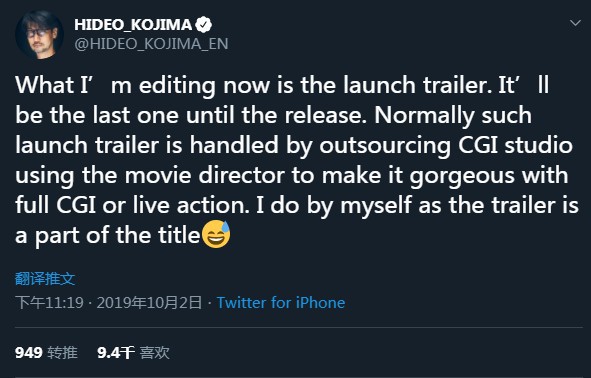This screenshot has height=378, width=591.
Task: Click the verified badge next to HIDEO_KOJIMA
Action: click(x=204, y=25)
